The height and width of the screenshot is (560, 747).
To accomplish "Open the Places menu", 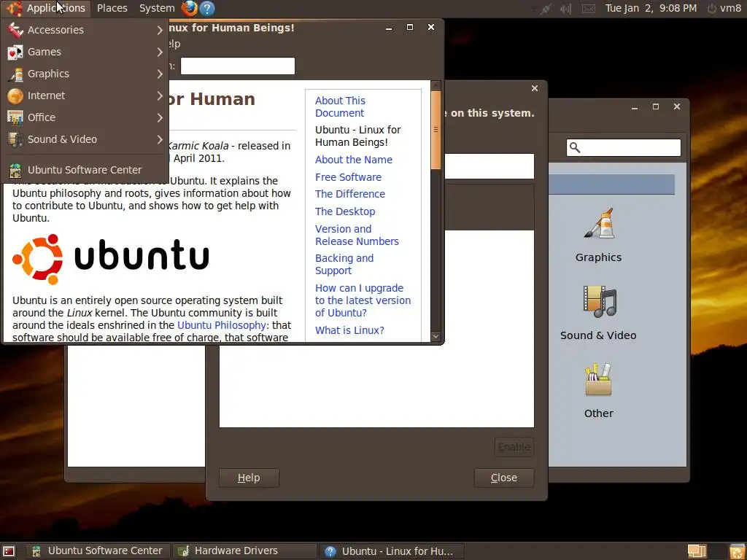I will [112, 8].
